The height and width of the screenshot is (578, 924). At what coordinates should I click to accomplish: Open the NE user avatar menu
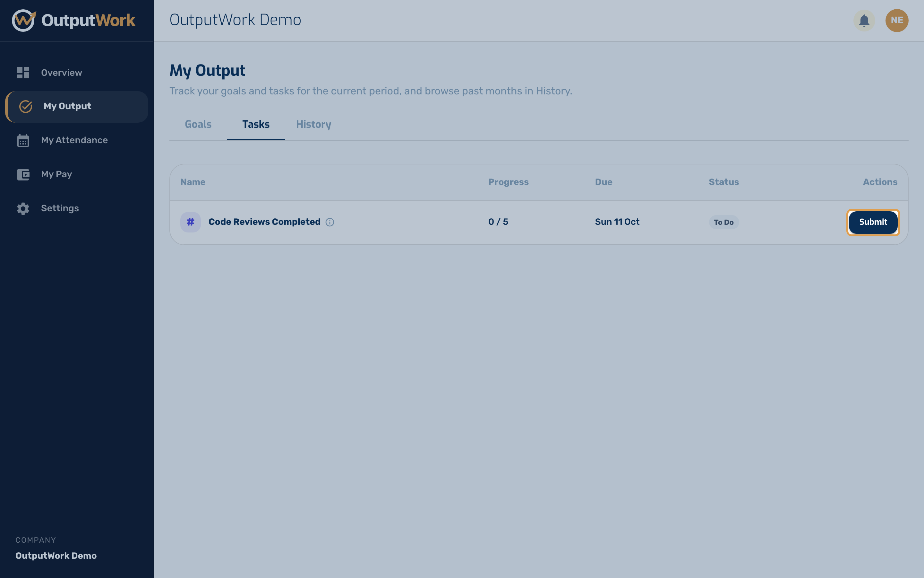pos(896,20)
